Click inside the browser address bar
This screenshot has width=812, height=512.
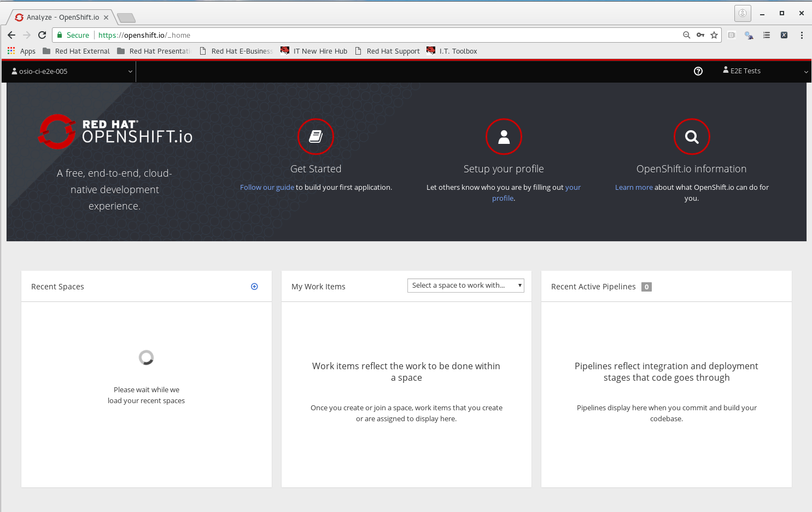point(328,35)
